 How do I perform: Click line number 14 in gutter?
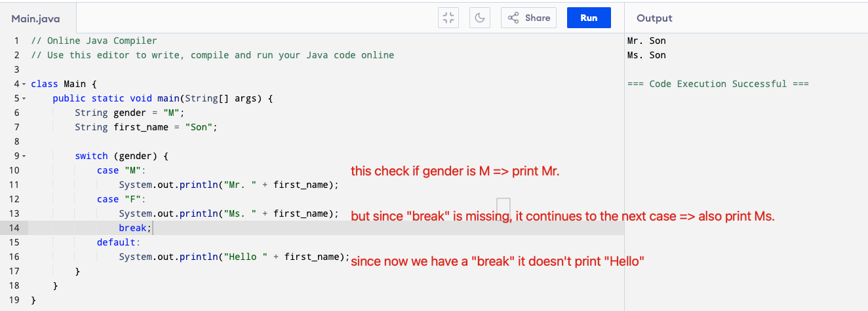coord(14,228)
